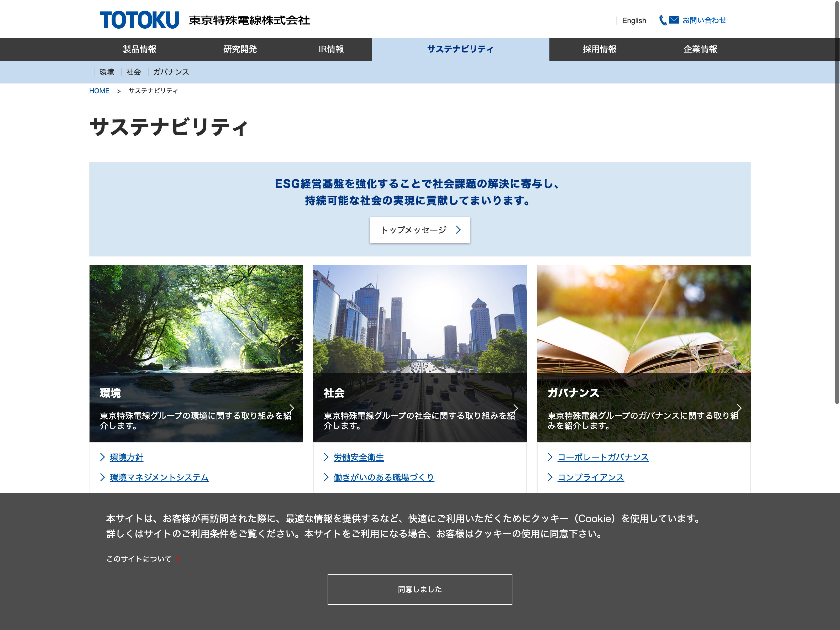Go to HOME via the breadcrumb

coord(99,91)
